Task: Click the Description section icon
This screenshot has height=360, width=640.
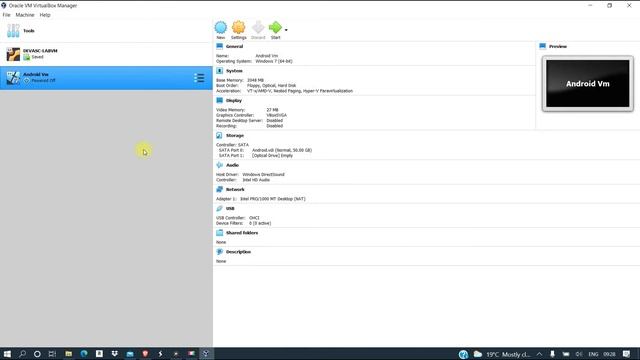Action: [220, 252]
